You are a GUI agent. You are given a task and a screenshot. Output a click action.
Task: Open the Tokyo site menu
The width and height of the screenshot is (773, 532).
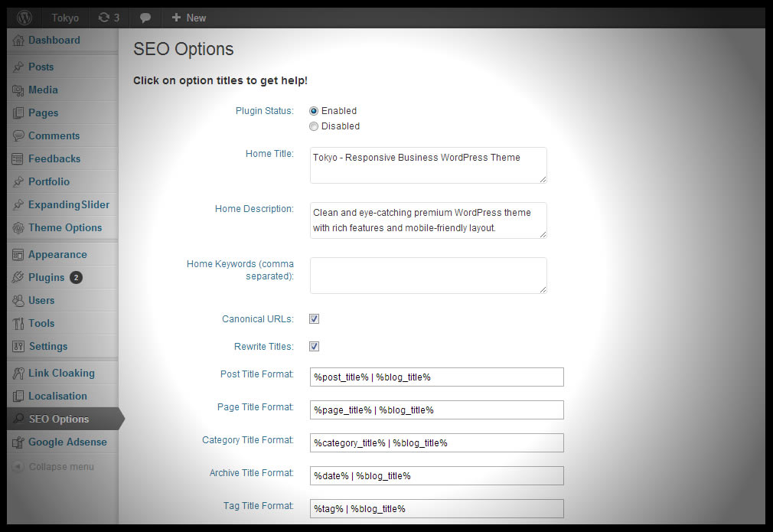coord(65,18)
